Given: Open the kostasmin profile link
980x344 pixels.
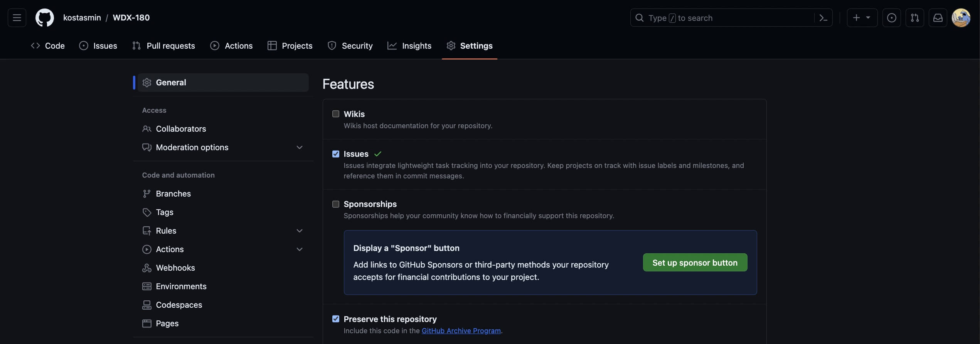Looking at the screenshot, I should 82,18.
